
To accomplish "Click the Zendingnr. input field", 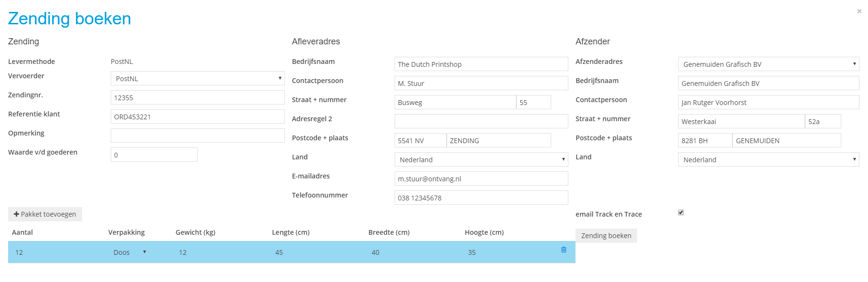I will (198, 98).
